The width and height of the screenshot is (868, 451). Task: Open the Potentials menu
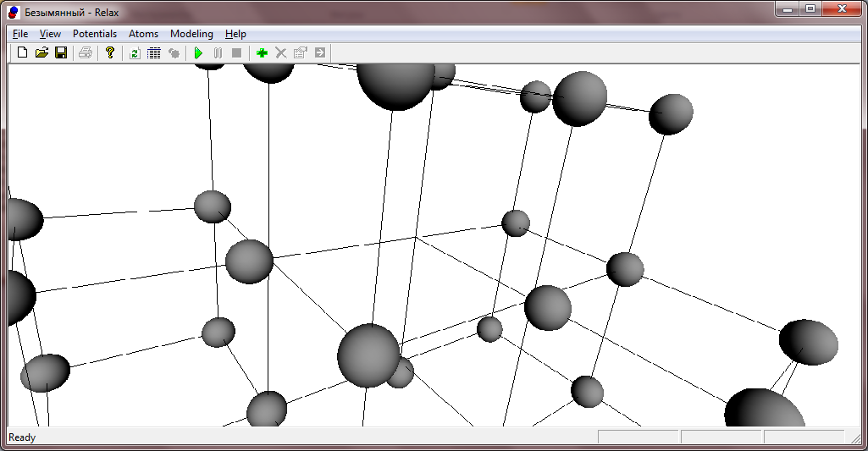pos(95,34)
